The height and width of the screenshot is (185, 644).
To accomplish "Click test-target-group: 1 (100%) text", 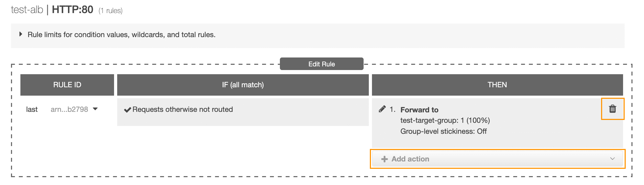I will click(x=445, y=120).
